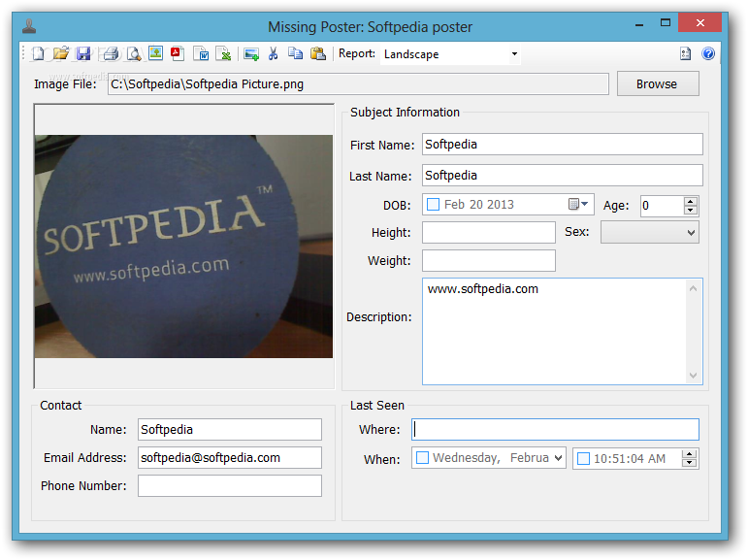
Task: Close the Missing Poster window
Action: tap(699, 23)
